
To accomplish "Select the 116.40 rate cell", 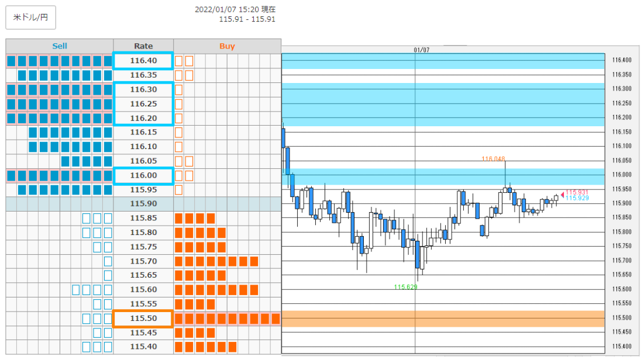I will click(x=143, y=61).
